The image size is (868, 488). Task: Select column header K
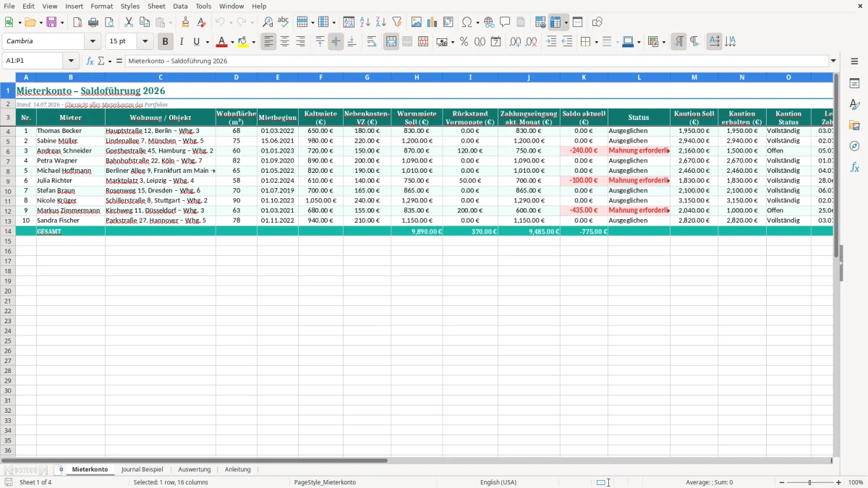tap(584, 77)
